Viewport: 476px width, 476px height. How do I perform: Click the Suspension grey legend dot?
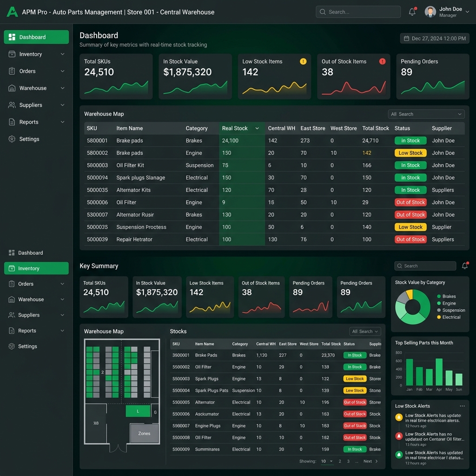[439, 310]
